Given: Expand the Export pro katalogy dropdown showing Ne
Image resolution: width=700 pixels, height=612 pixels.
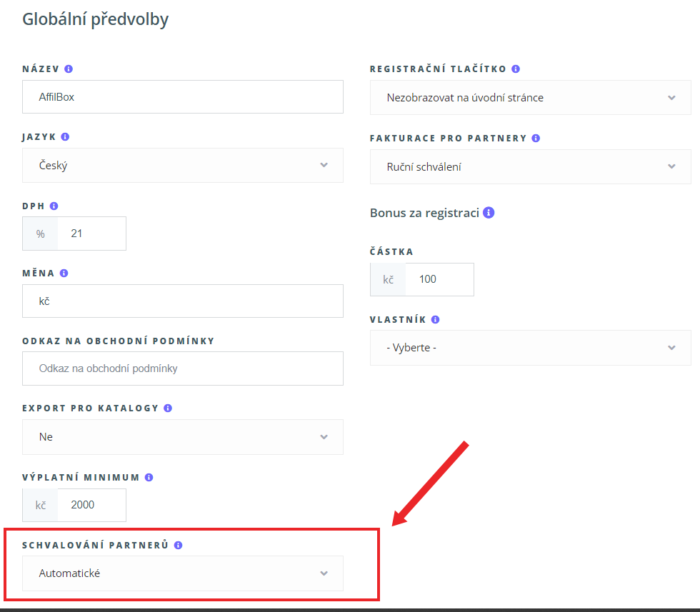Looking at the screenshot, I should [183, 436].
